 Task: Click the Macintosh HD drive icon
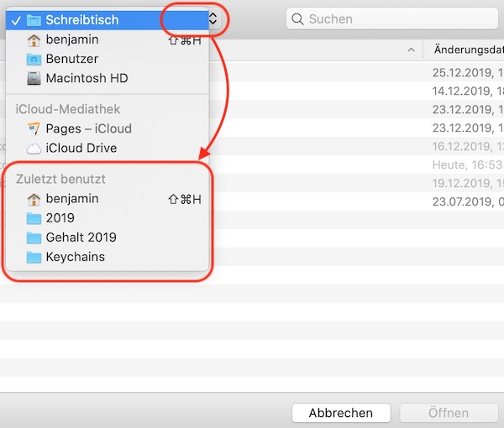tap(34, 78)
